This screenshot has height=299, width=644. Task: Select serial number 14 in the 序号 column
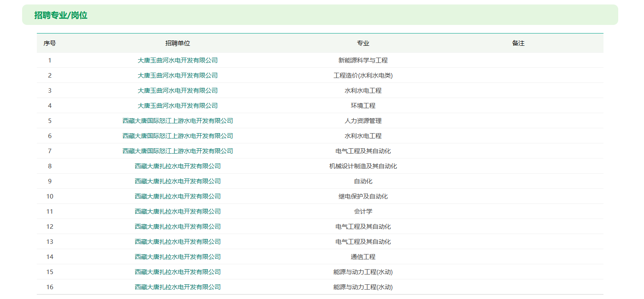coord(50,257)
